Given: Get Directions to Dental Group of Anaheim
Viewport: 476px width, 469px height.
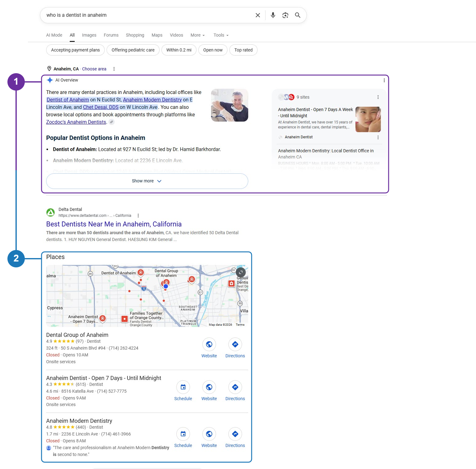Looking at the screenshot, I should 235,344.
